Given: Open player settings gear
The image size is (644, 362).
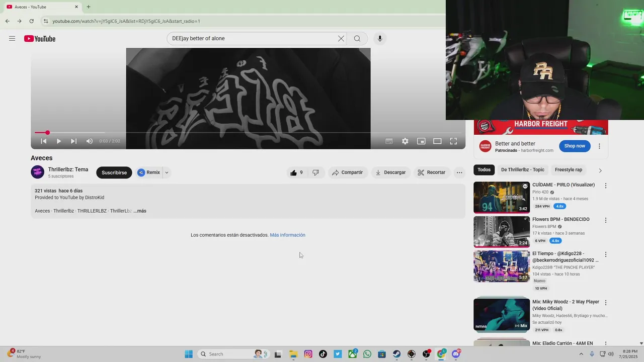Looking at the screenshot, I should click(405, 141).
